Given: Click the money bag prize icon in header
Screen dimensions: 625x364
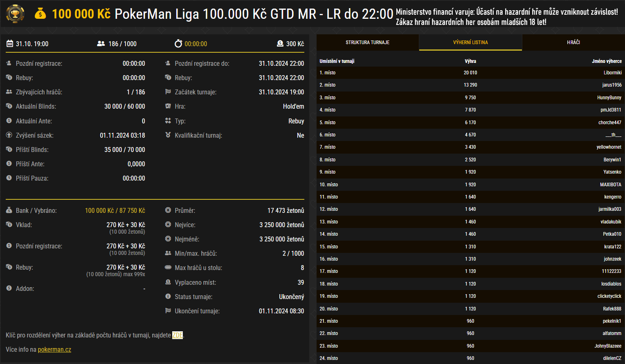Looking at the screenshot, I should (40, 14).
